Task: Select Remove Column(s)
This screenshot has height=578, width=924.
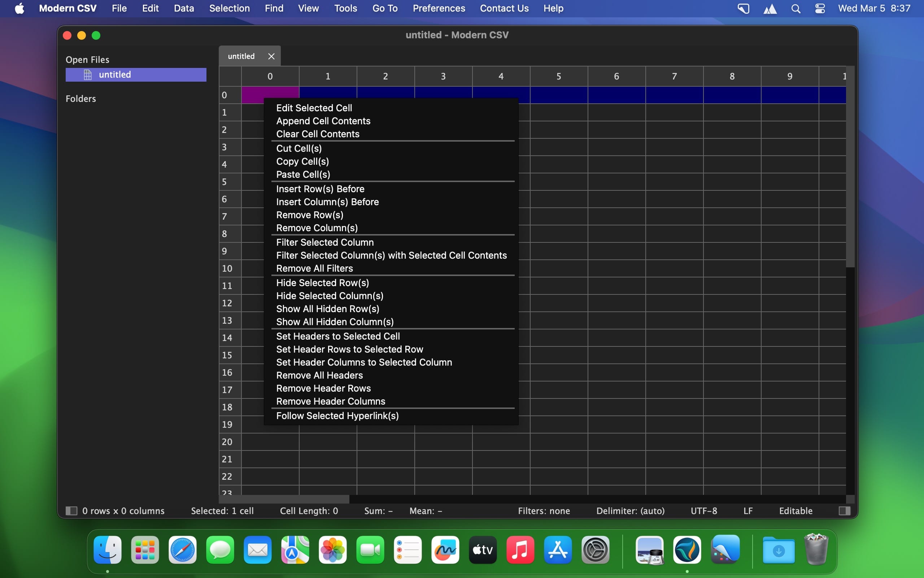Action: (x=317, y=228)
